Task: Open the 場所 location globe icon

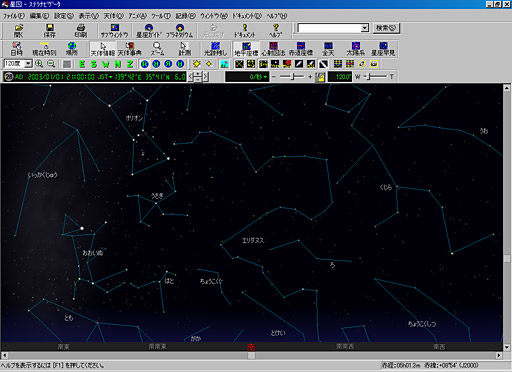Action: (x=72, y=49)
